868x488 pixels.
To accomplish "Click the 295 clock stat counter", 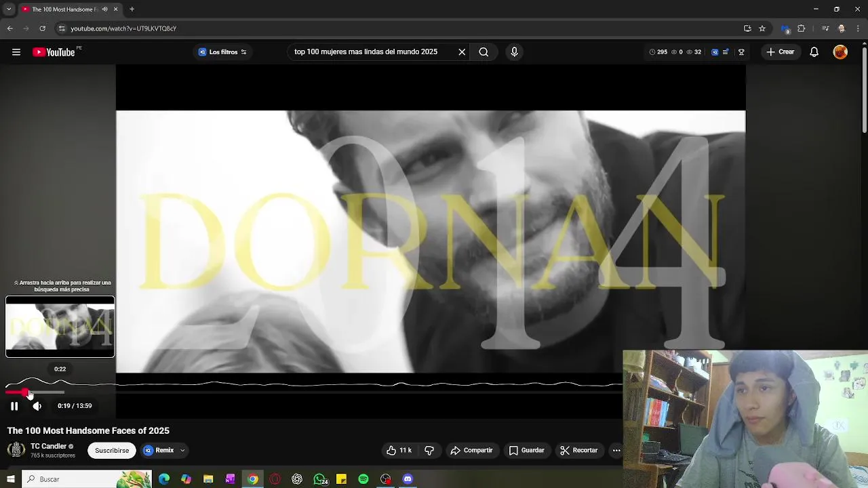I will pos(658,52).
